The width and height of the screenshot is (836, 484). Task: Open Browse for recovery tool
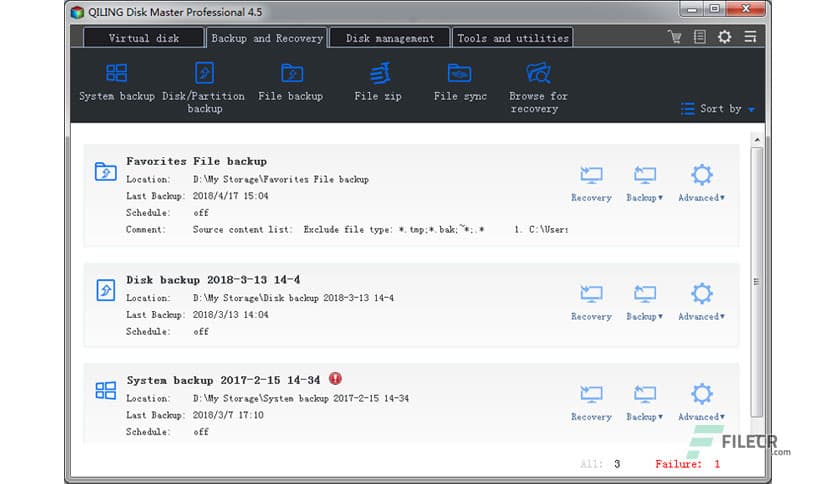(538, 88)
